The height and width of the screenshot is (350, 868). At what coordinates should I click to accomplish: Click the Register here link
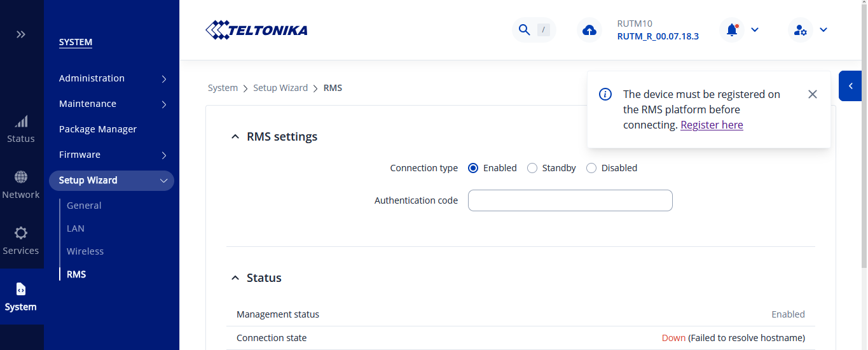[712, 125]
